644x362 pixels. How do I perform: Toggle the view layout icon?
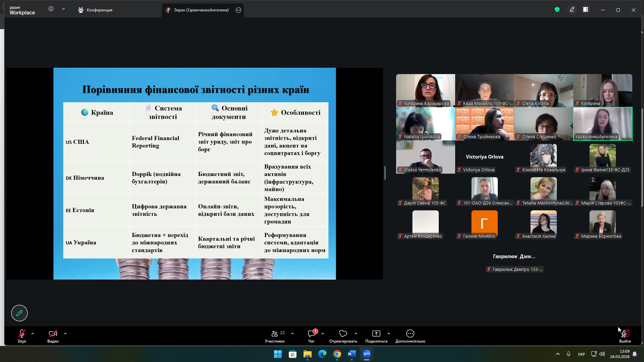586,10
